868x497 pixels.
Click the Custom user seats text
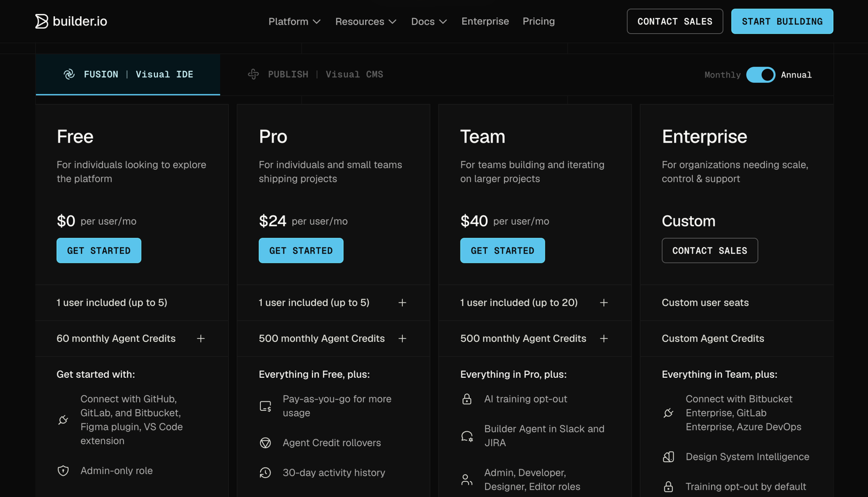point(705,302)
